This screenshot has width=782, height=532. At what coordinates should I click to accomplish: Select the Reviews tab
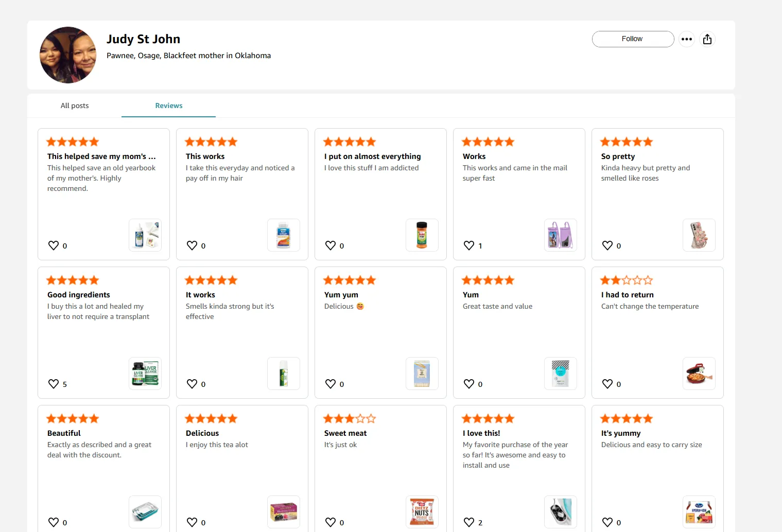pos(168,105)
